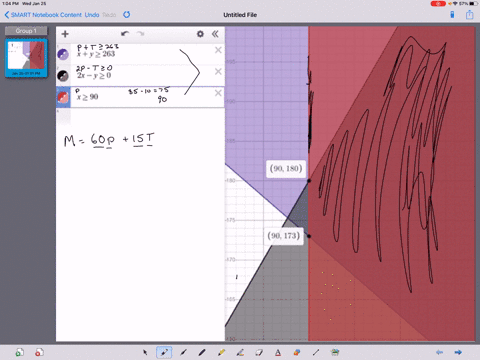Click the blue circular refresh icon
The image size is (480, 360).
[x=127, y=14]
